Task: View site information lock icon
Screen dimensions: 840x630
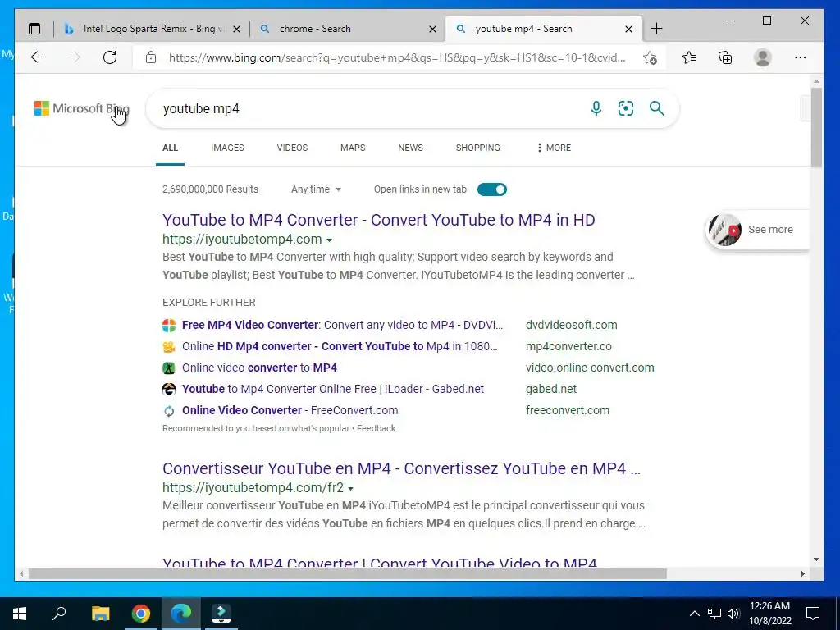Action: click(x=151, y=57)
